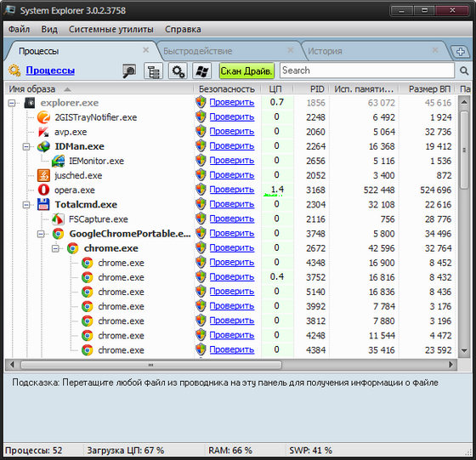Click the jusched.exe Java icon
476x460 pixels.
(x=43, y=175)
